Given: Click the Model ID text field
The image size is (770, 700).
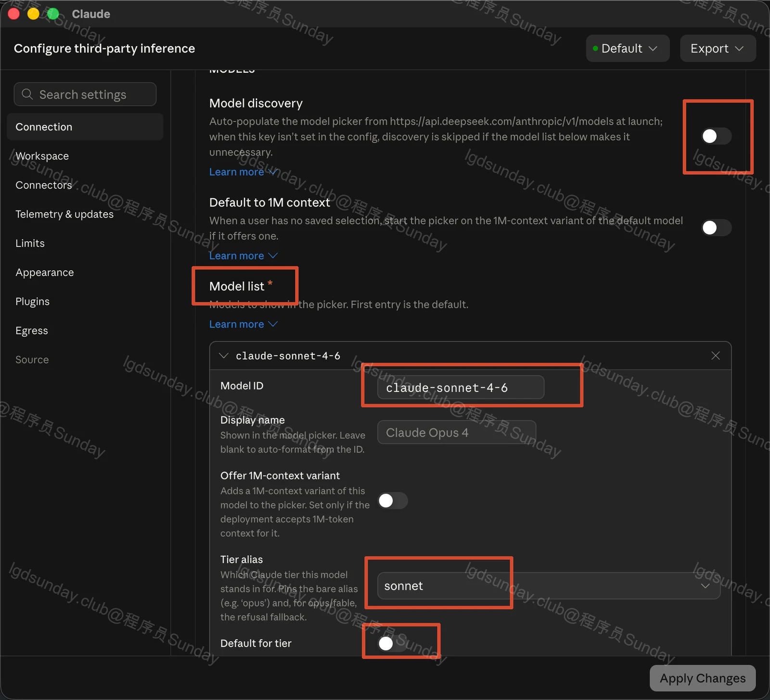Looking at the screenshot, I should (x=461, y=388).
